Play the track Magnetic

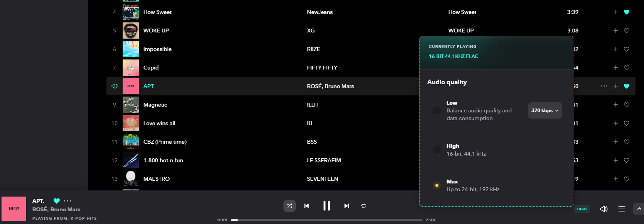point(155,105)
